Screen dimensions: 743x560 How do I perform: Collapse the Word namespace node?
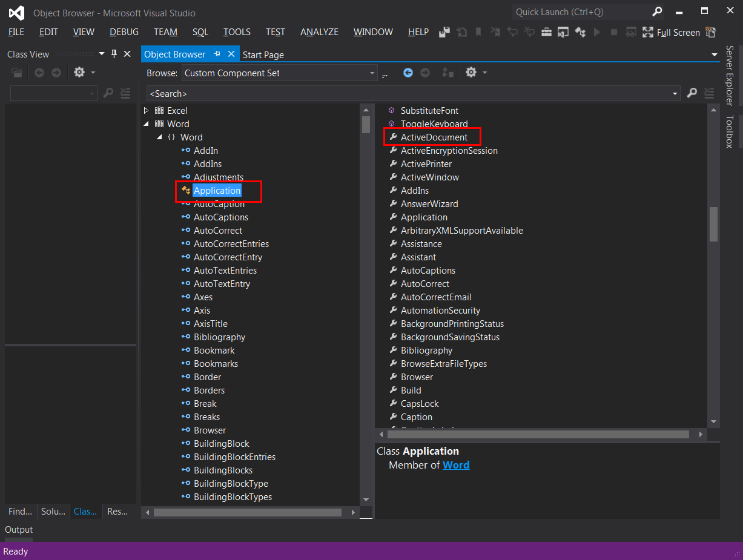(x=159, y=137)
